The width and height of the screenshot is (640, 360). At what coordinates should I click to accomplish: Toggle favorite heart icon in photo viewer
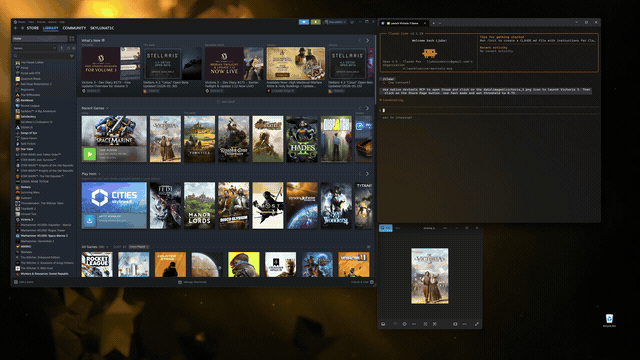click(395, 324)
